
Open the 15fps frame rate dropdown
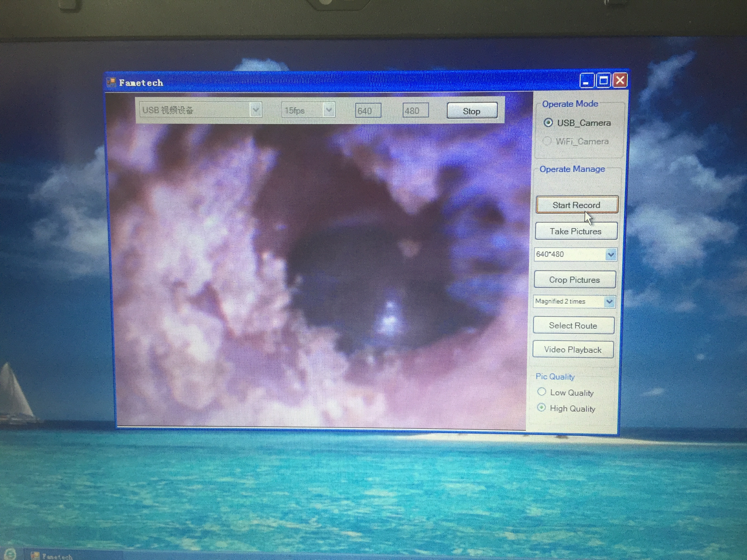tap(329, 110)
